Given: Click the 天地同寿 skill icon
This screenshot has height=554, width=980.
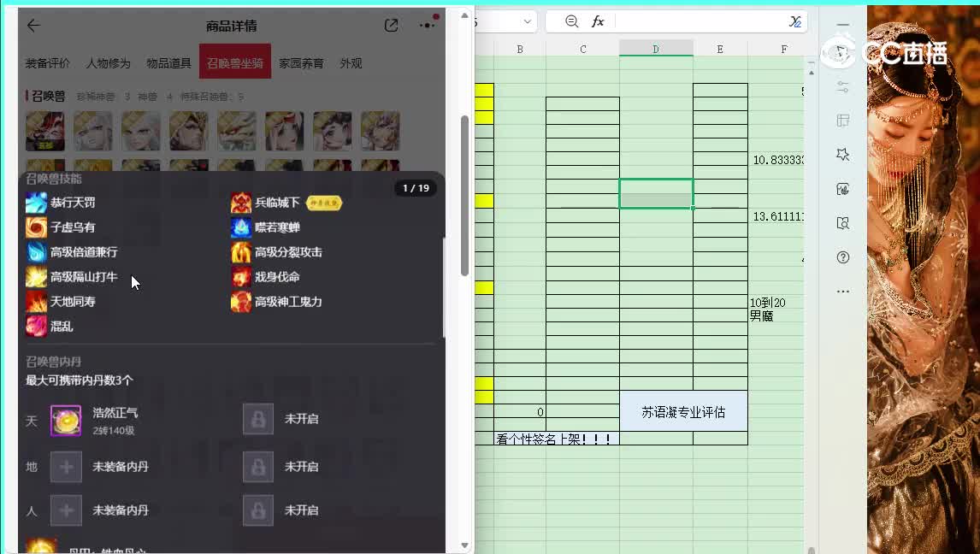Looking at the screenshot, I should (36, 301).
